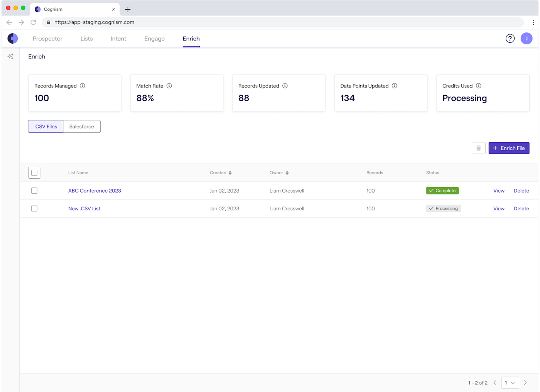Close the Cognism browser tab
The height and width of the screenshot is (392, 540).
point(114,9)
